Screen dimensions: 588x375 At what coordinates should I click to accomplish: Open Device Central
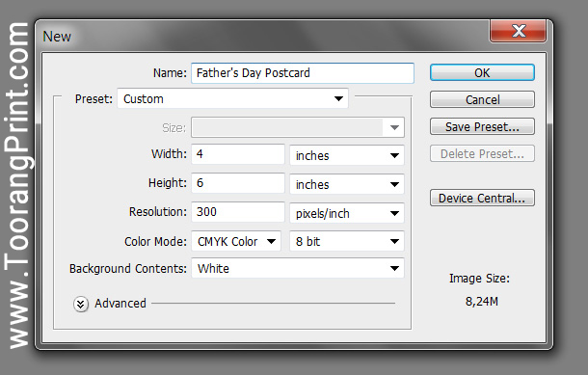click(x=482, y=198)
